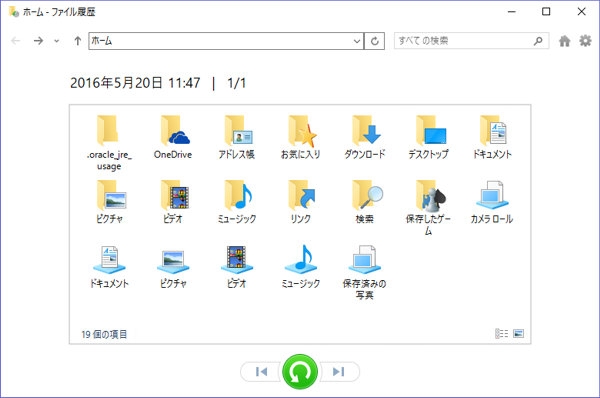Switch to details list view

501,334
